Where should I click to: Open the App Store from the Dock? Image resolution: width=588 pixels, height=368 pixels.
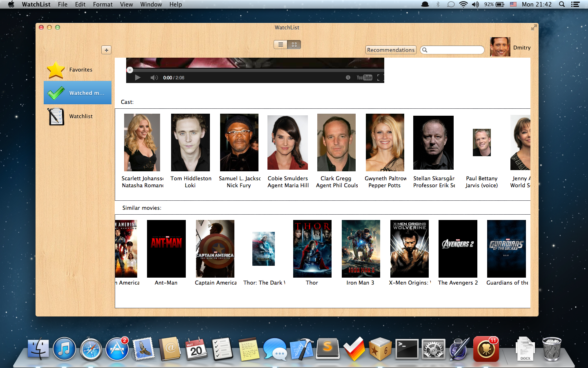117,349
